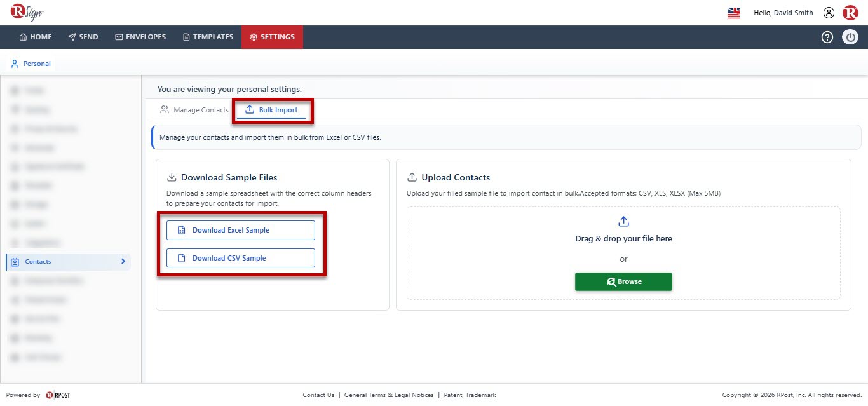Screen dimensions: 868x406
Task: Open the user profile icon
Action: coord(829,13)
